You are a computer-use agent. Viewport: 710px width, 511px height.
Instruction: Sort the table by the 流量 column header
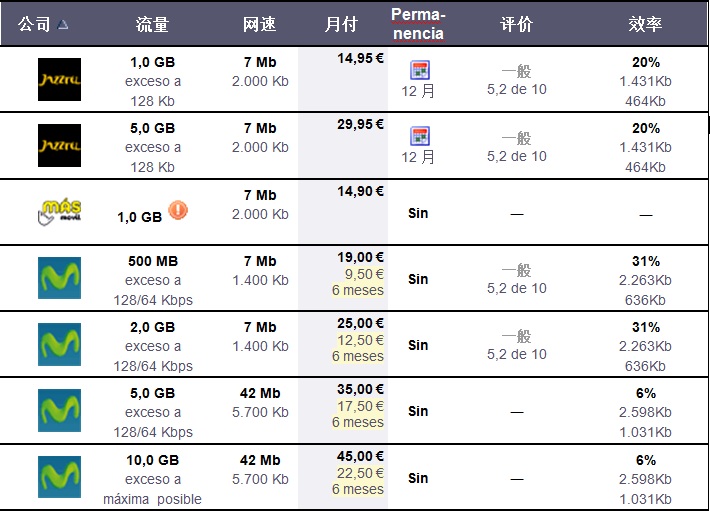coord(152,24)
